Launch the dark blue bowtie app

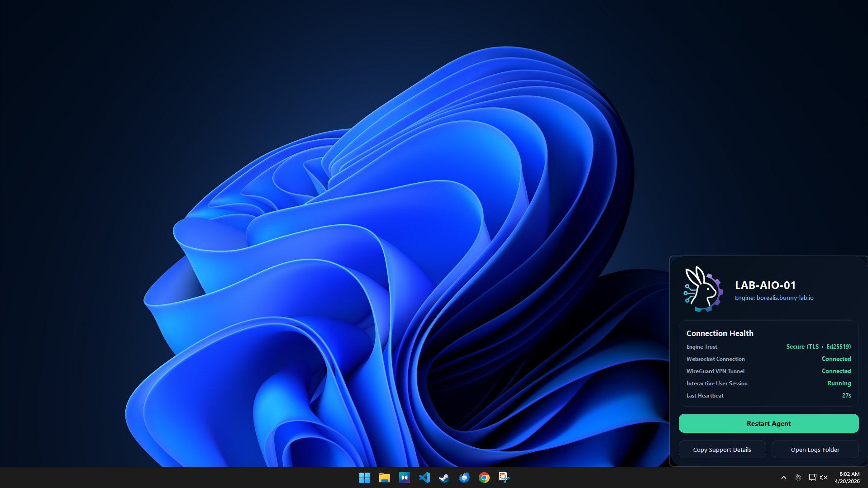click(x=404, y=478)
